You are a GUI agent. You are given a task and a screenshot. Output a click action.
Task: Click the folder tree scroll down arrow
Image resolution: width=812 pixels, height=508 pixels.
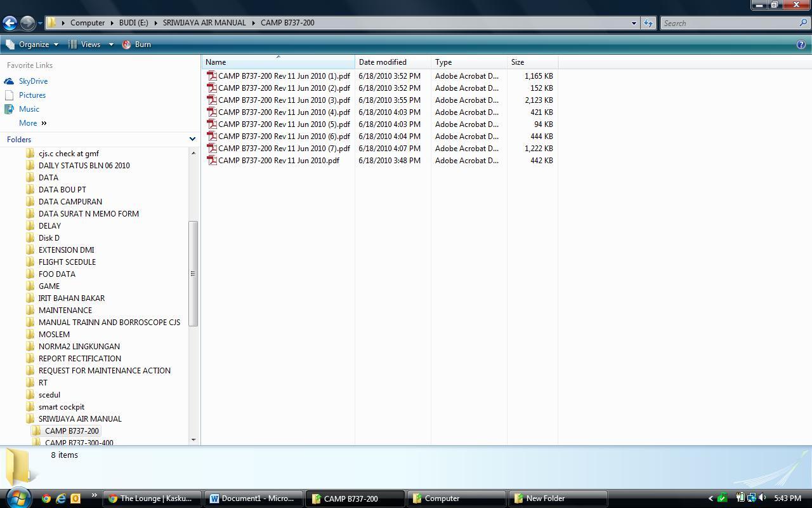pyautogui.click(x=193, y=439)
